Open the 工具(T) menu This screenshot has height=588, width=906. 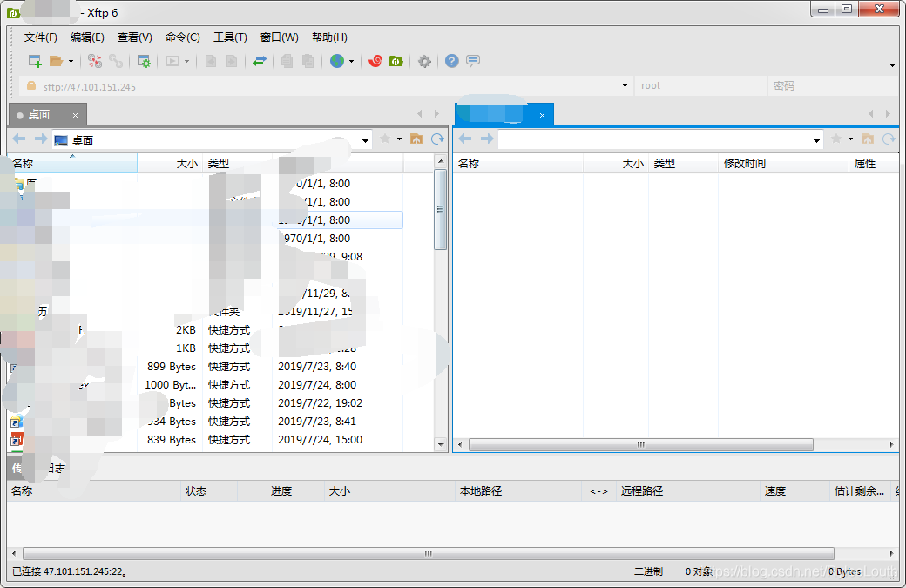click(x=231, y=37)
